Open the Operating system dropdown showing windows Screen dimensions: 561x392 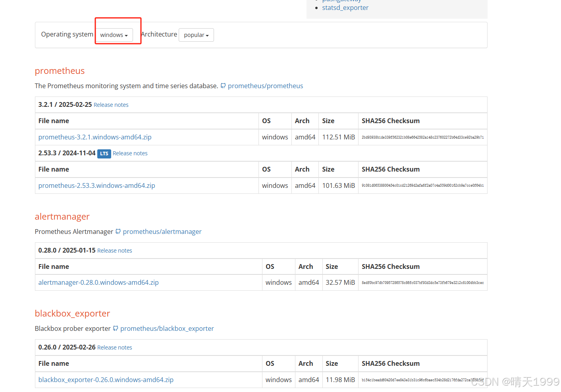[x=114, y=35]
